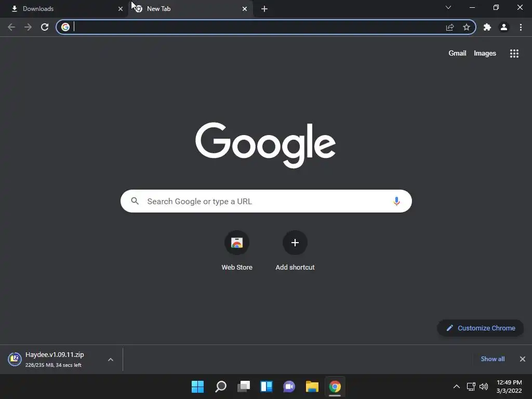Viewport: 532px width, 399px height.
Task: Close the Downloads tab
Action: point(121,9)
